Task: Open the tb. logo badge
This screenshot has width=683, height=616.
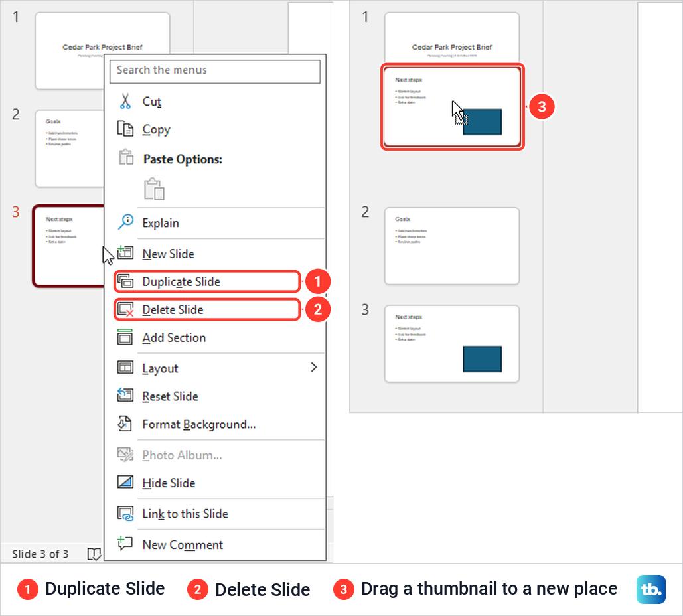Action: point(650,589)
